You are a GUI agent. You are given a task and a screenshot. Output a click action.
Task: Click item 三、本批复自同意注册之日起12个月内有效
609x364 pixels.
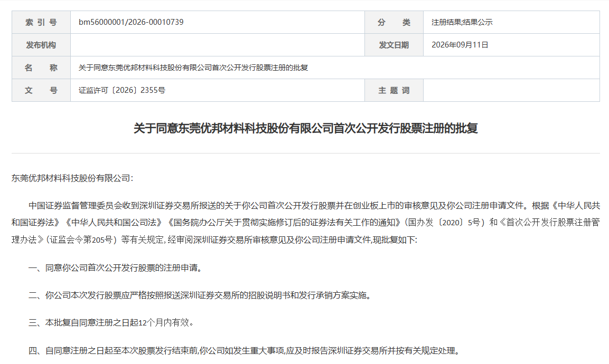[x=111, y=322]
